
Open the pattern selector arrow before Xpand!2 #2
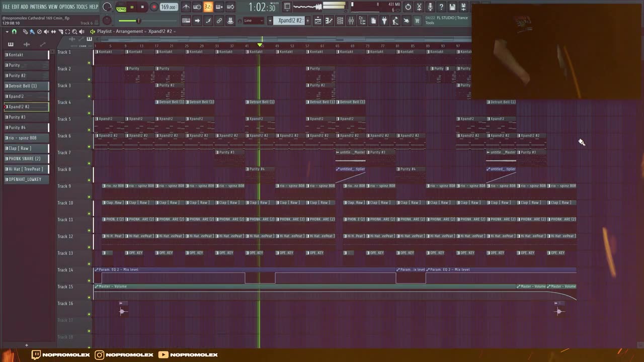click(270, 21)
